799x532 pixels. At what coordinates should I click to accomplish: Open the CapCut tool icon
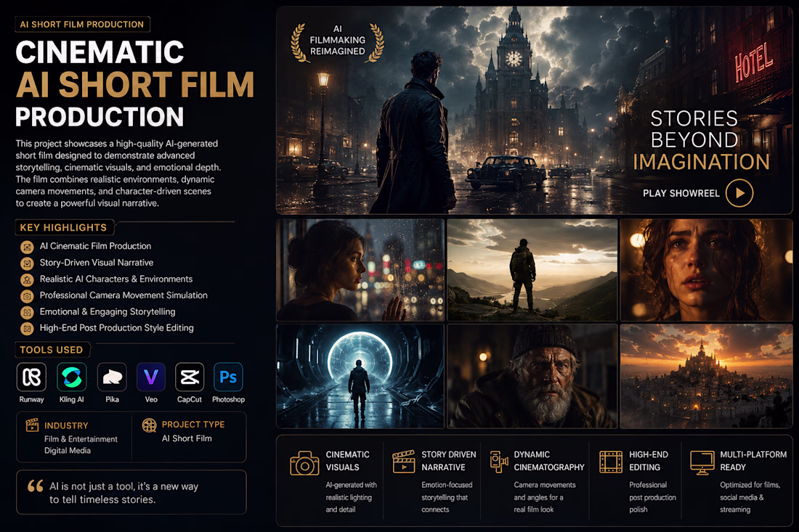(190, 377)
